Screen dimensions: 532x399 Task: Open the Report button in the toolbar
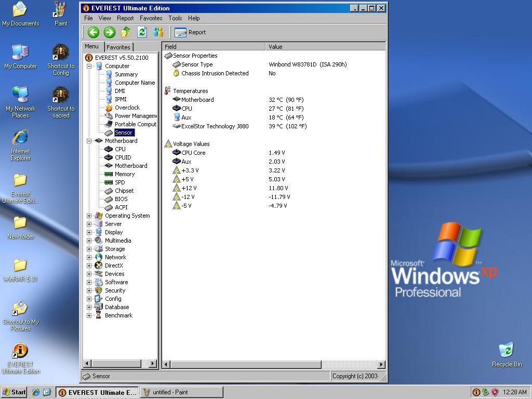coord(191,32)
